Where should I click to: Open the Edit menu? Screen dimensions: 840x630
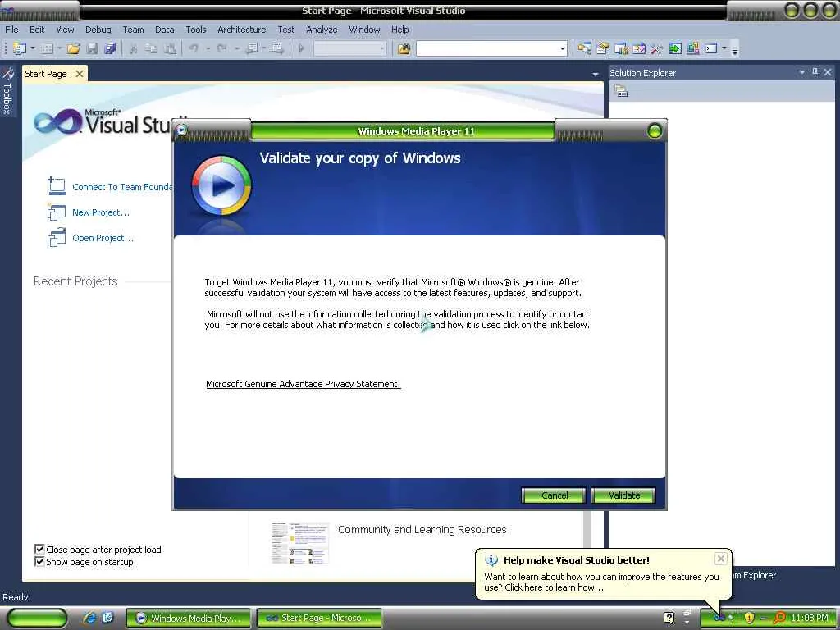click(x=37, y=30)
